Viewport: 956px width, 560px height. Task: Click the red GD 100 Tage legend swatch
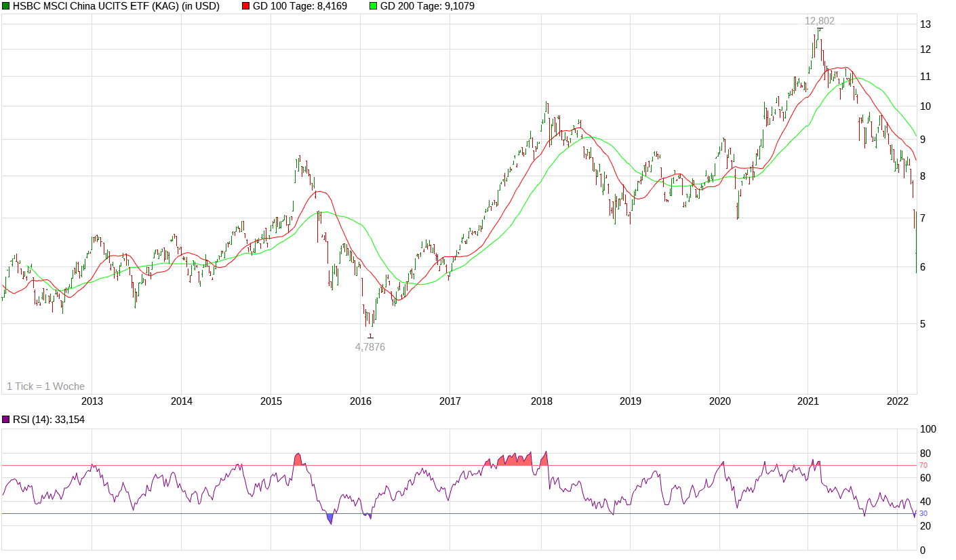tap(245, 6)
